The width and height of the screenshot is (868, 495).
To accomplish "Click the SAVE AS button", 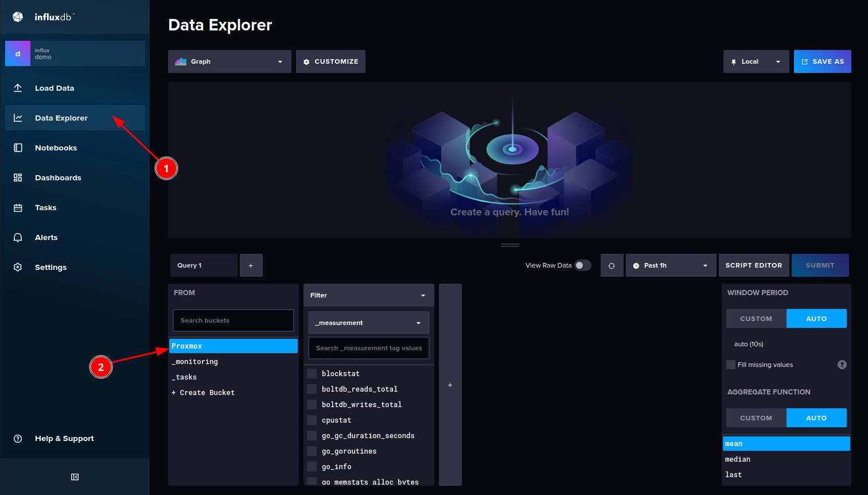I will pyautogui.click(x=822, y=61).
